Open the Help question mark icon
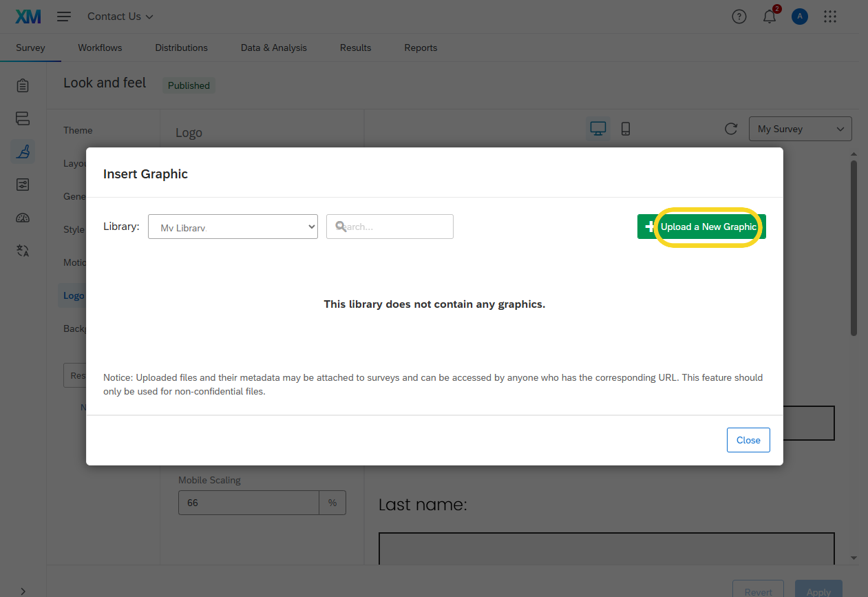This screenshot has height=597, width=868. [739, 17]
